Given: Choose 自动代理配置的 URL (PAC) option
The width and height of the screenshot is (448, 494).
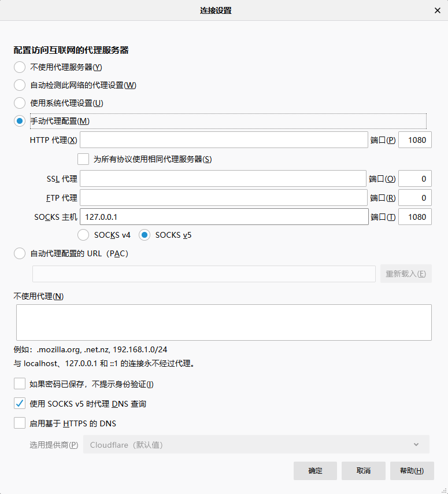Looking at the screenshot, I should tap(20, 253).
